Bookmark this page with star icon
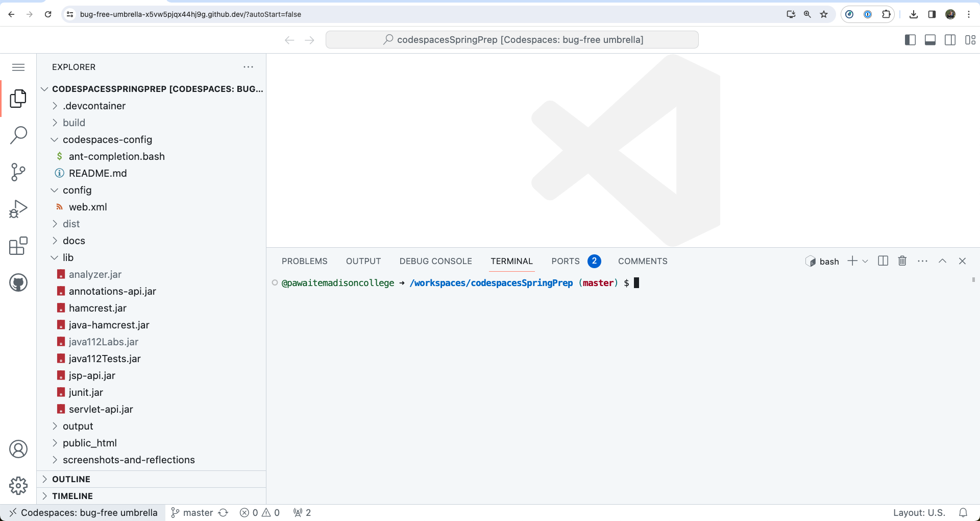 (824, 14)
